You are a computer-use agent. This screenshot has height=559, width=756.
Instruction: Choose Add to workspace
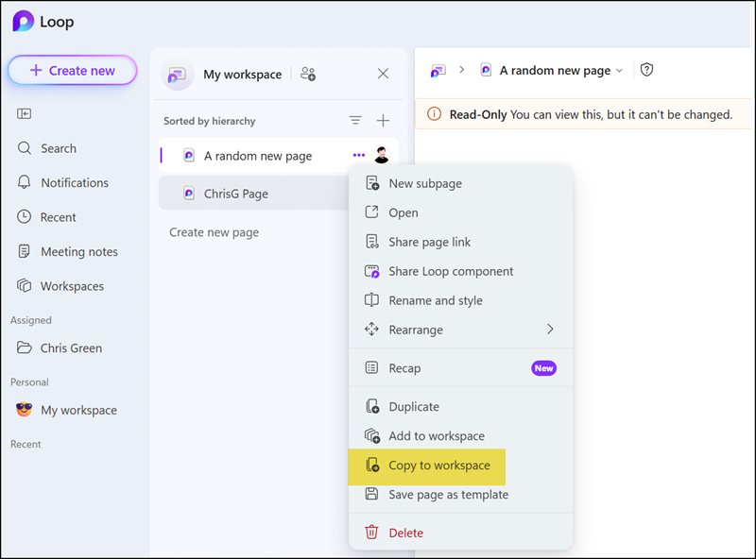(x=460, y=436)
